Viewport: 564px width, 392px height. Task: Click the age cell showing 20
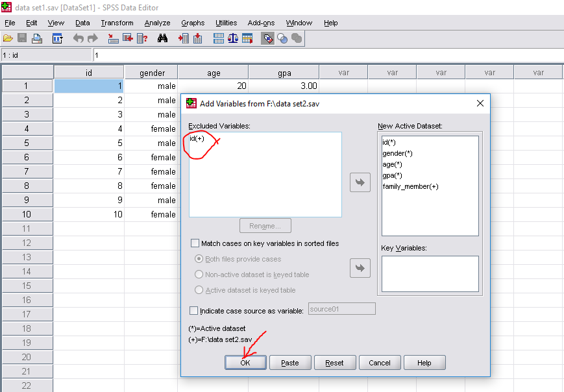coord(214,86)
